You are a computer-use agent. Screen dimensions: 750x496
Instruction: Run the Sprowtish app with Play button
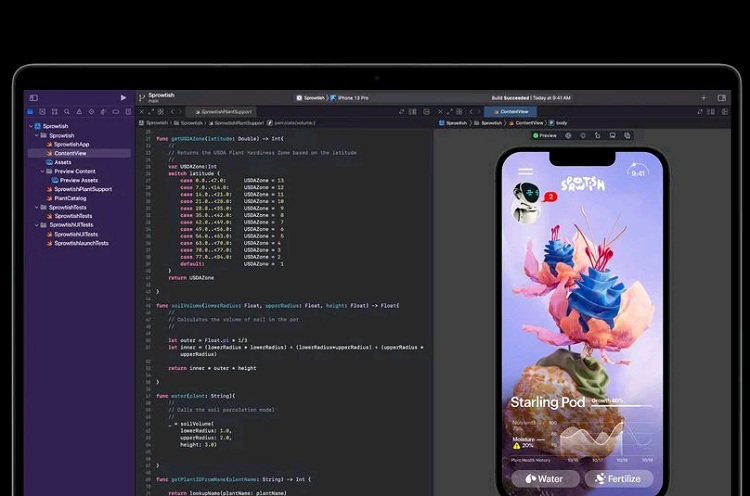[123, 98]
